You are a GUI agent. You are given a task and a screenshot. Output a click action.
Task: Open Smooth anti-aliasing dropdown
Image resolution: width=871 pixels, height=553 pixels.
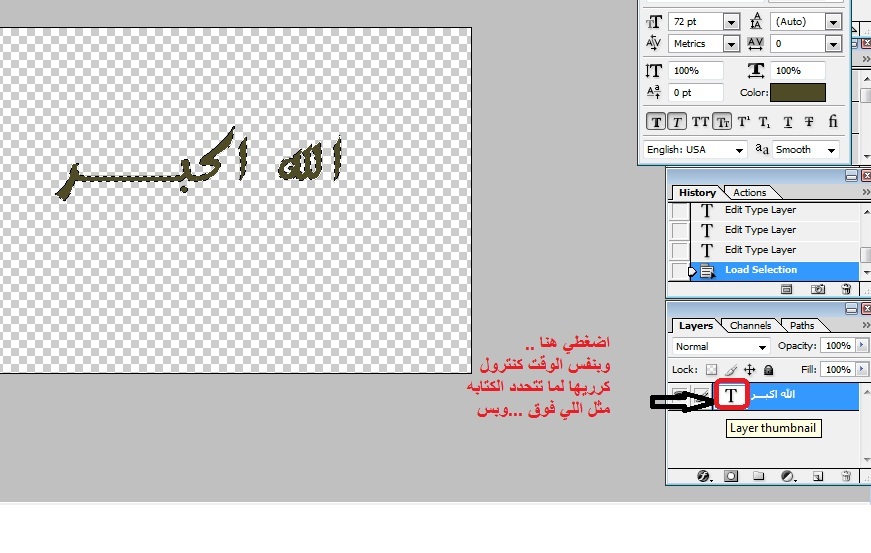(x=832, y=150)
